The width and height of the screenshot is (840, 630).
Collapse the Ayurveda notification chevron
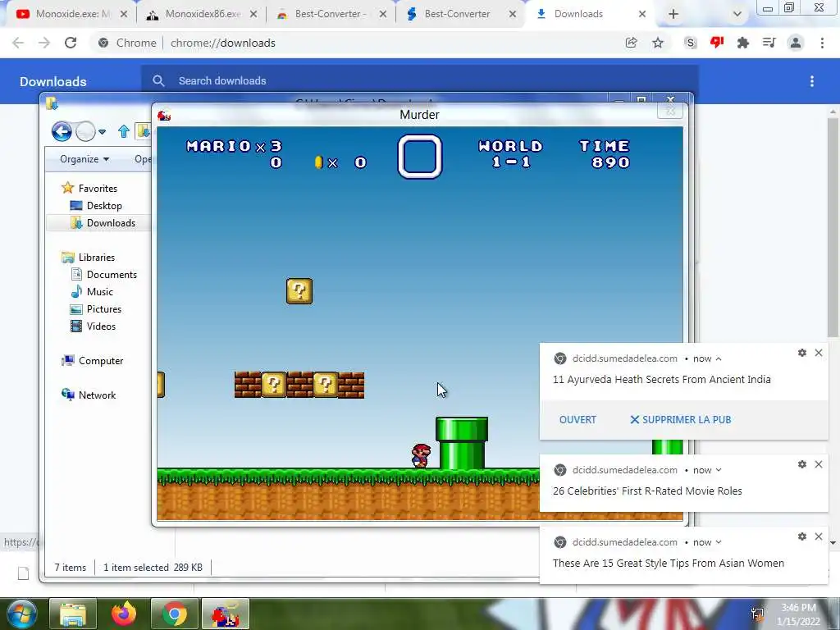tap(719, 359)
